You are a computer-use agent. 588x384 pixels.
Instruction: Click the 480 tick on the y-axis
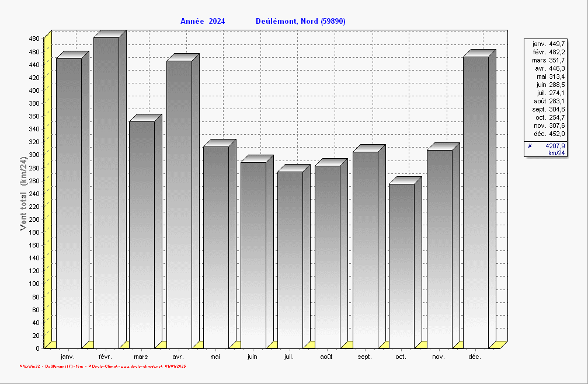click(x=33, y=39)
